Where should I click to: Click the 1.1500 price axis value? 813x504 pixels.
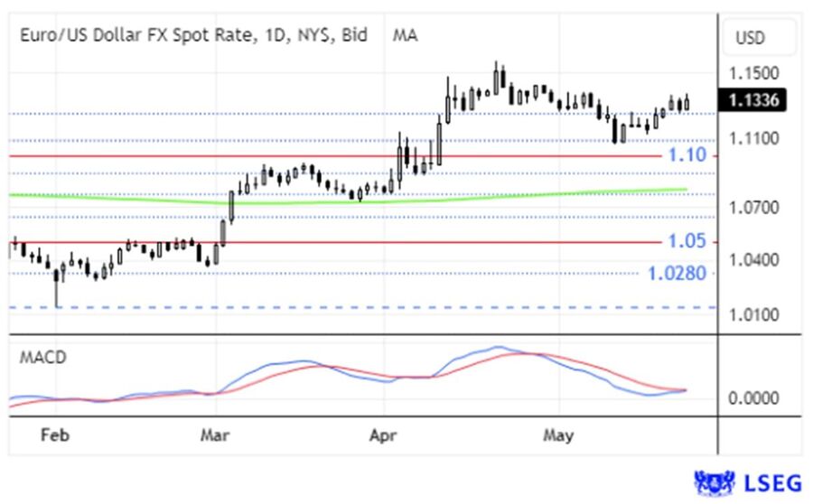point(754,73)
